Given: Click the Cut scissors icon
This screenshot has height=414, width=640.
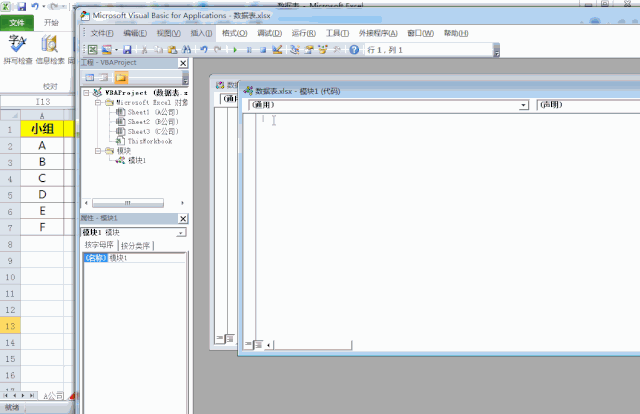Looking at the screenshot, I should 144,50.
